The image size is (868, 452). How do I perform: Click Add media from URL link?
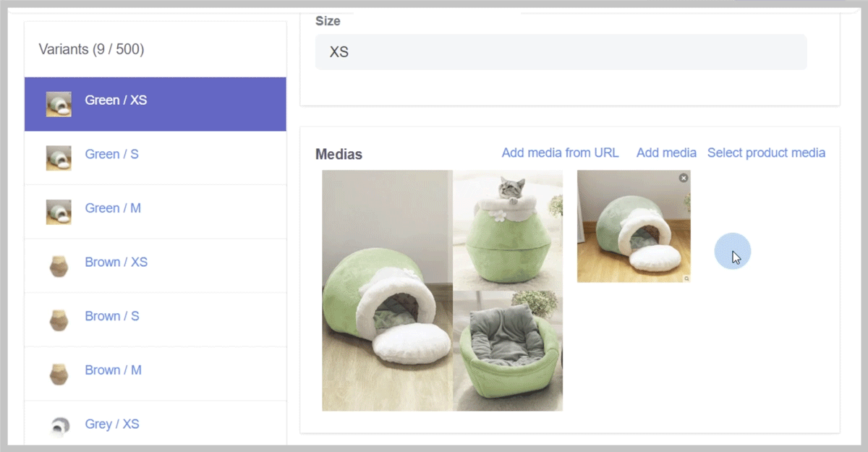561,153
